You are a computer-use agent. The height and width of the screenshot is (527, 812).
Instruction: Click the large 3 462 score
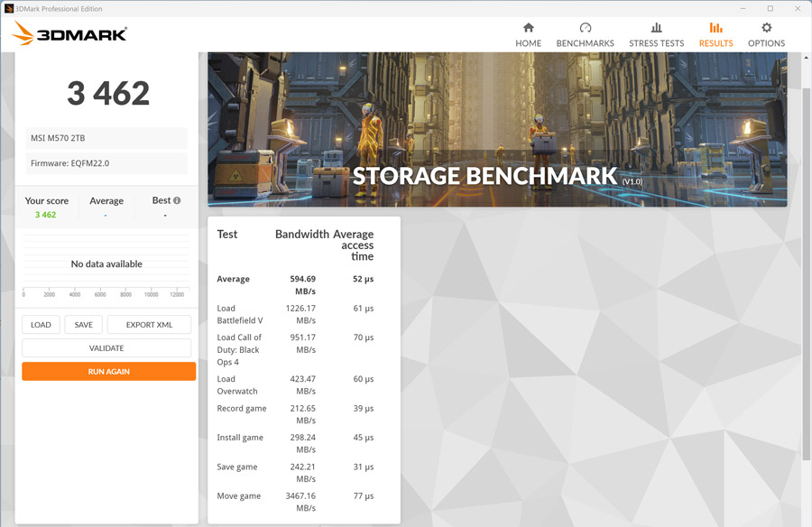[x=108, y=93]
